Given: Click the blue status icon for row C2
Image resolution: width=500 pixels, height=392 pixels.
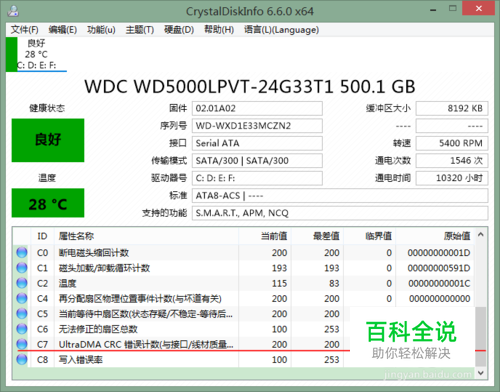Looking at the screenshot, I should (22, 283).
